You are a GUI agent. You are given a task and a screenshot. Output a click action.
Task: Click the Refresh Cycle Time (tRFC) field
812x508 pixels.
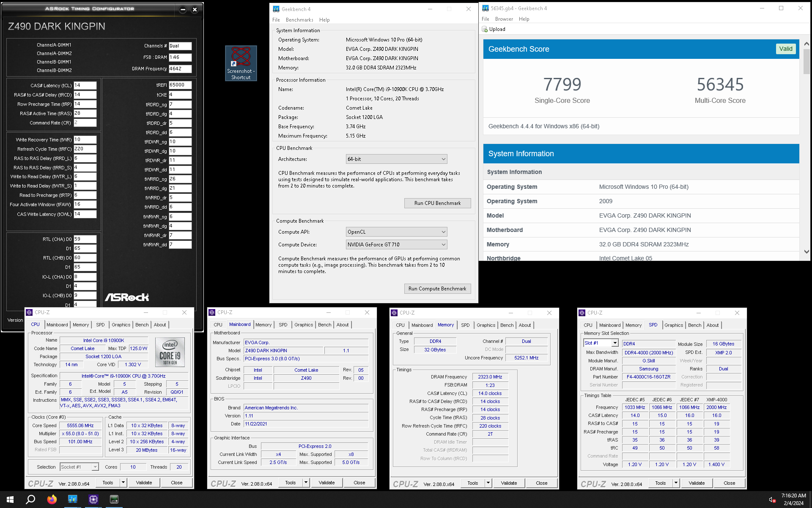pos(85,149)
